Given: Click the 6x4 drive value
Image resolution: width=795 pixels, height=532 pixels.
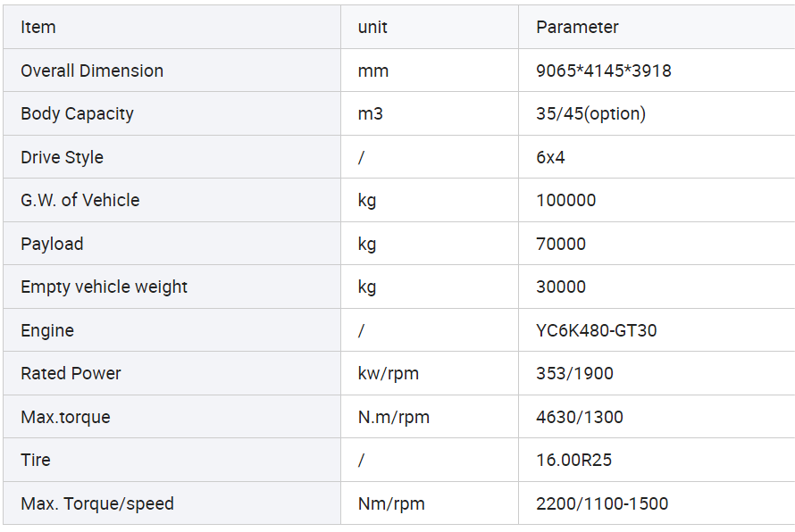Looking at the screenshot, I should pos(550,157).
